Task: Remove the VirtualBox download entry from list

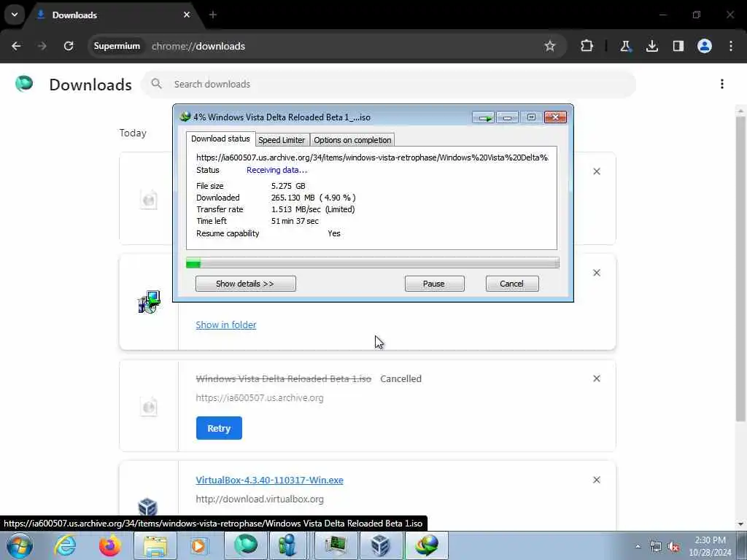Action: pyautogui.click(x=597, y=480)
